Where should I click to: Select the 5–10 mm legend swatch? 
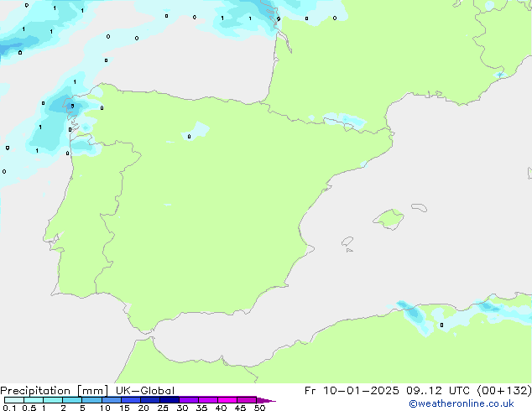pyautogui.click(x=91, y=400)
